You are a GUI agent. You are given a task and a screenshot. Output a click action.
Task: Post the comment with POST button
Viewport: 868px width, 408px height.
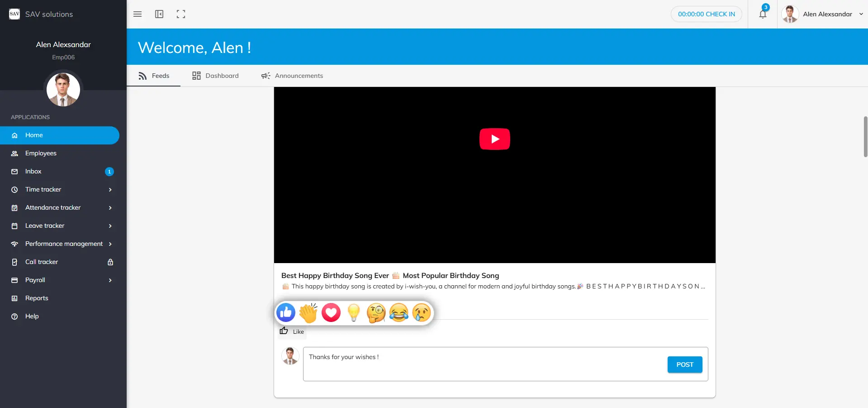click(x=684, y=365)
